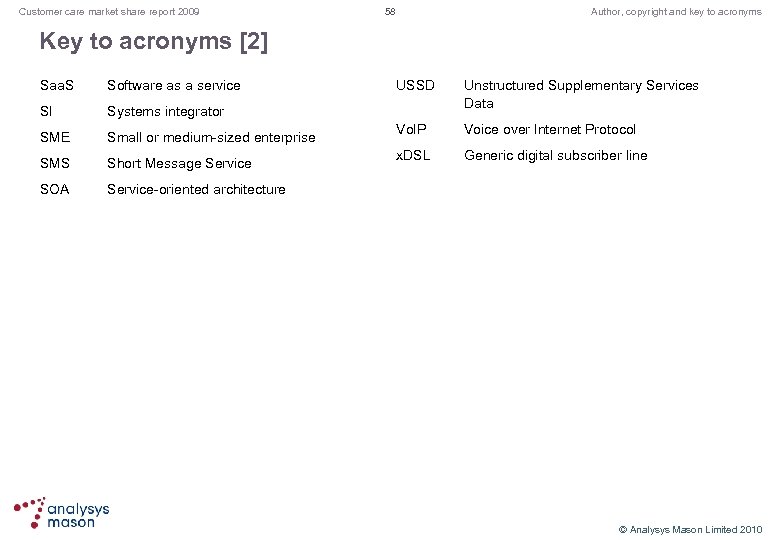This screenshot has width=780, height=540.
Task: Click the word 'Data' under USSD definition
Action: (x=479, y=103)
